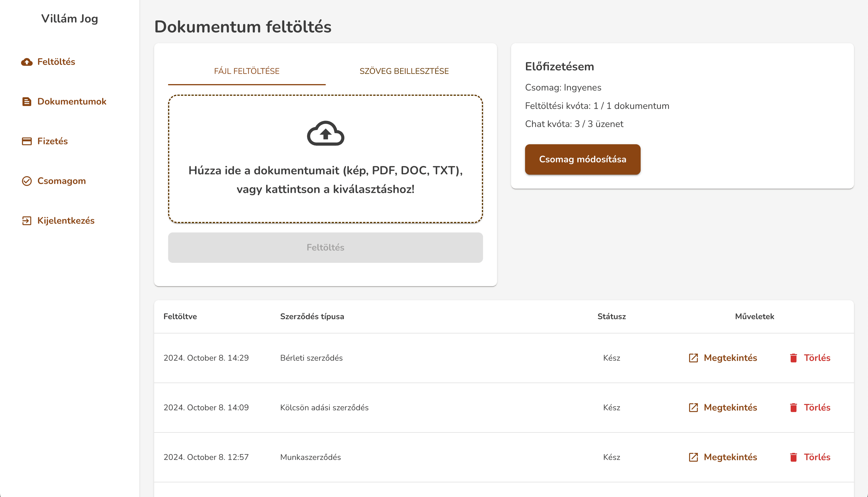
Task: Click the Feltöltés cloud icon in sidebar
Action: 27,62
